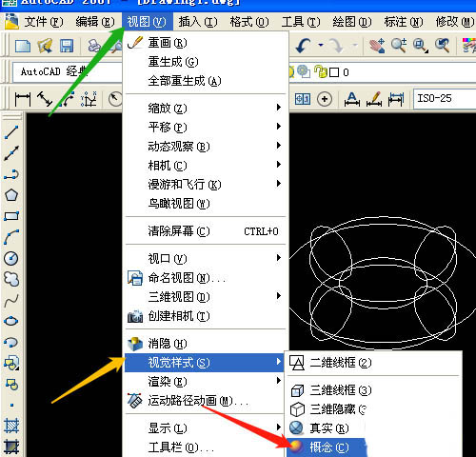
Task: Choose 消隐(H) menu entry
Action: [x=206, y=344]
